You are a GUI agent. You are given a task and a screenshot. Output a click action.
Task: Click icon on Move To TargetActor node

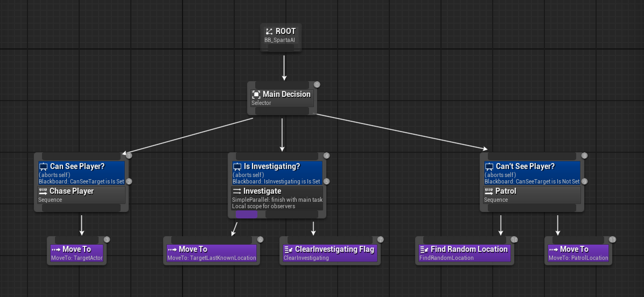tap(56, 250)
